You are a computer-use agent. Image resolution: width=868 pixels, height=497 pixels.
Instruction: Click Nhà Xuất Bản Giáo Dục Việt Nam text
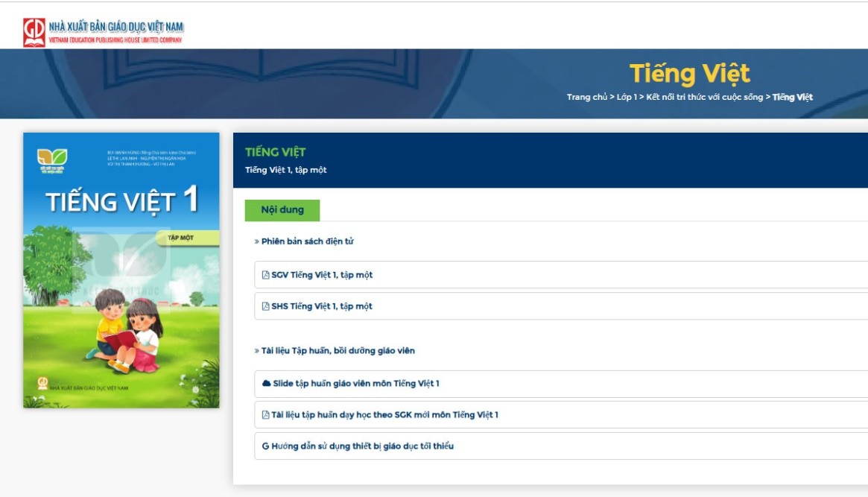[115, 28]
